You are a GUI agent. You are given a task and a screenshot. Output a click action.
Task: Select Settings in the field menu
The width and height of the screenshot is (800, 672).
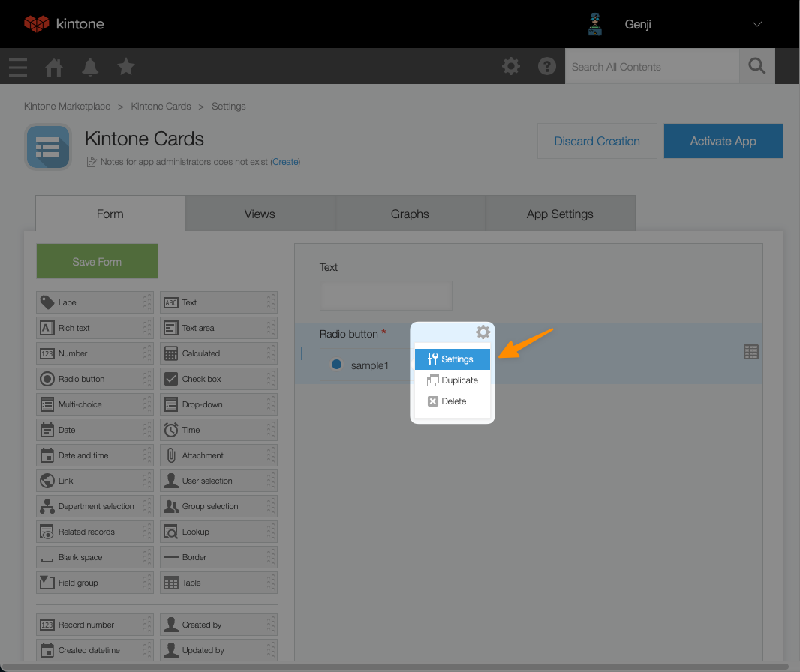tap(452, 359)
